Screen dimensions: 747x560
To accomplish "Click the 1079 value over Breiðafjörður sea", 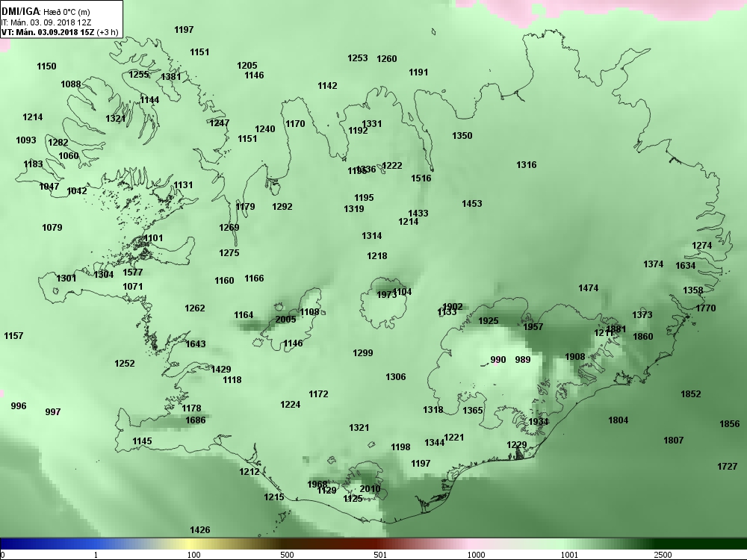I will 52,228.
